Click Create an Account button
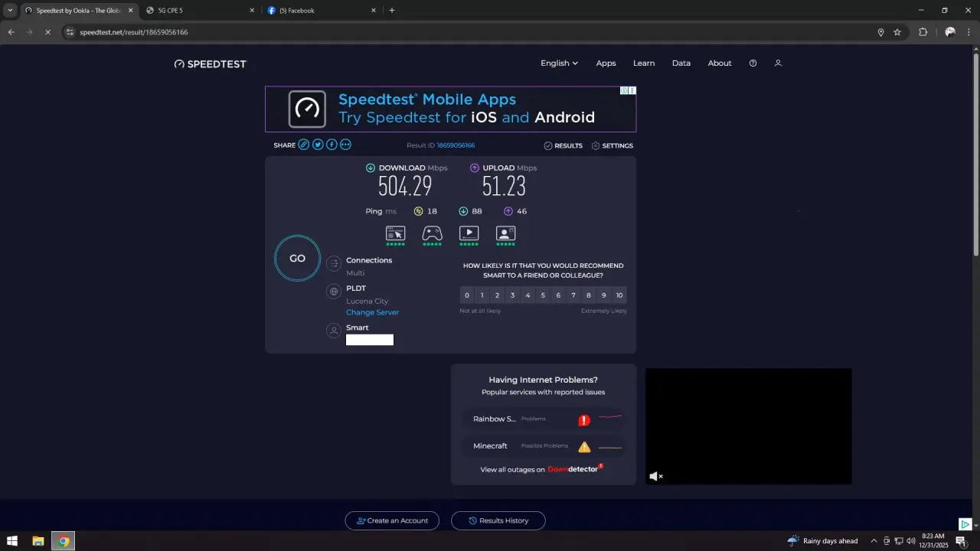Screen dimensions: 980x551 pos(392,520)
